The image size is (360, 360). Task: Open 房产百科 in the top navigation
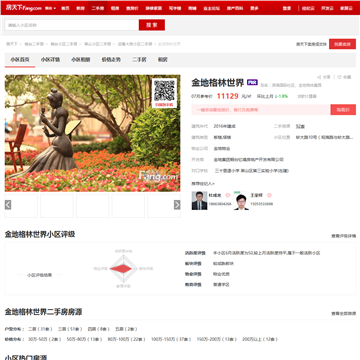pos(235,8)
